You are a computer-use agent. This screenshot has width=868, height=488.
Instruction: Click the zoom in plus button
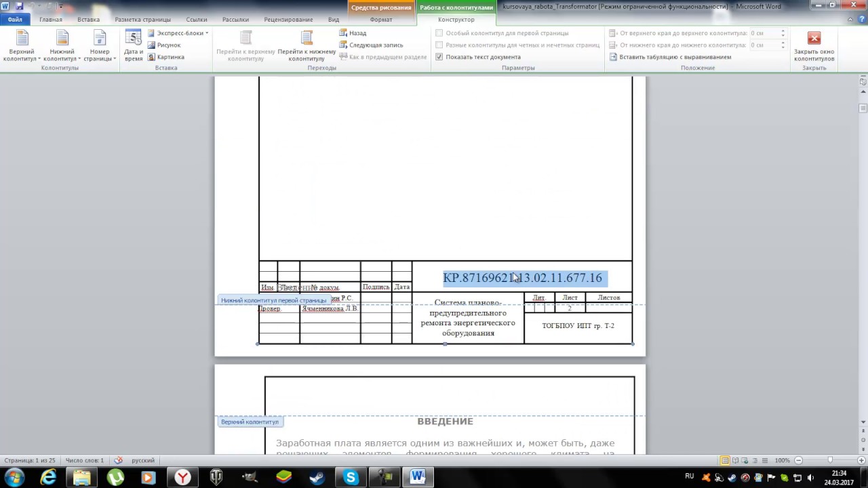861,461
